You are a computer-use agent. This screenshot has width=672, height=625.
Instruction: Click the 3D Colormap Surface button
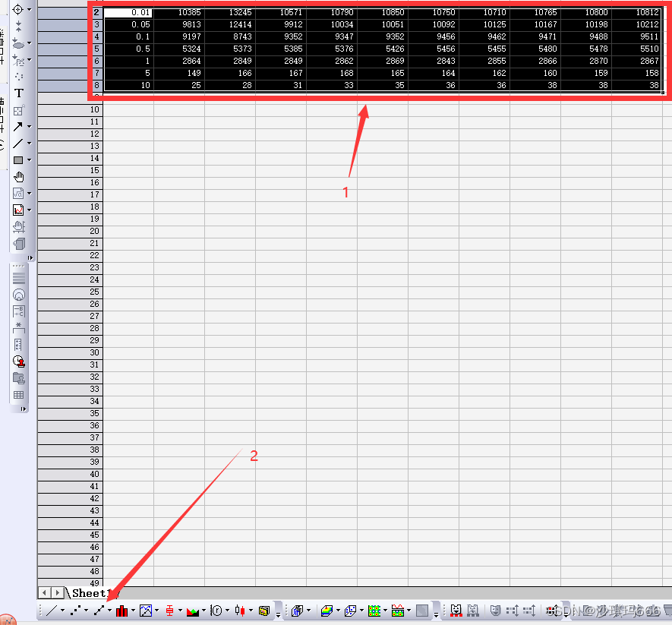click(x=327, y=611)
